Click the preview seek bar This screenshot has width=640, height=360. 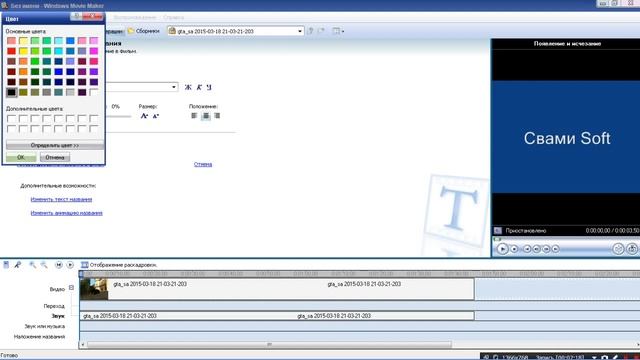point(565,239)
